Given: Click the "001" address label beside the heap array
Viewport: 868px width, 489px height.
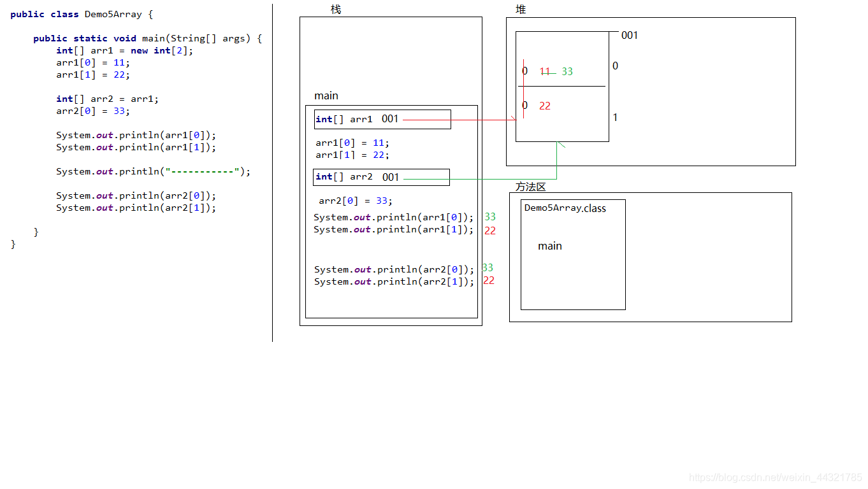Looking at the screenshot, I should coord(630,35).
